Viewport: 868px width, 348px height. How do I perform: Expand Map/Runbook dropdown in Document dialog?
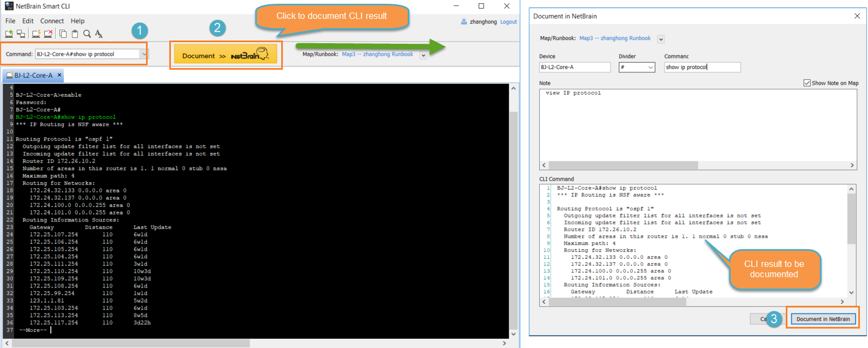click(661, 39)
